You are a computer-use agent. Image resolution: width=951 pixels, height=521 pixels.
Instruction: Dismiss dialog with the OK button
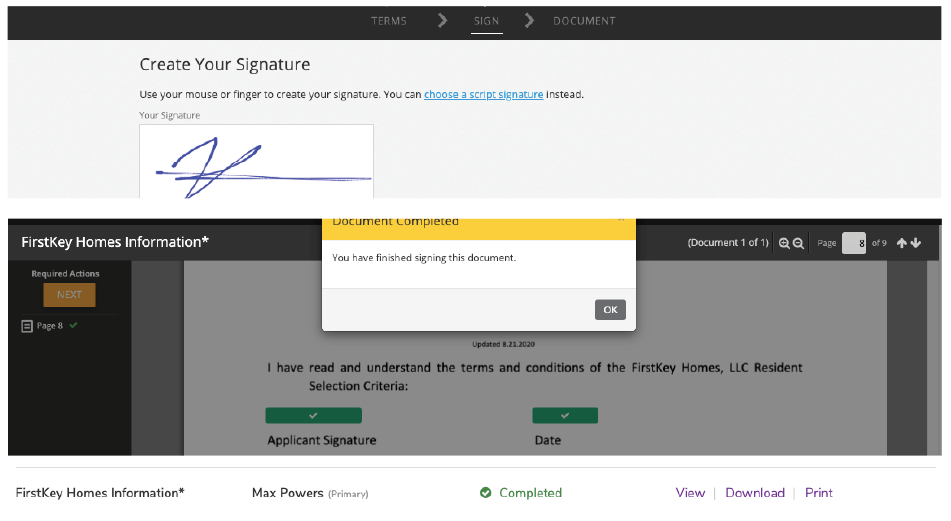(x=610, y=309)
